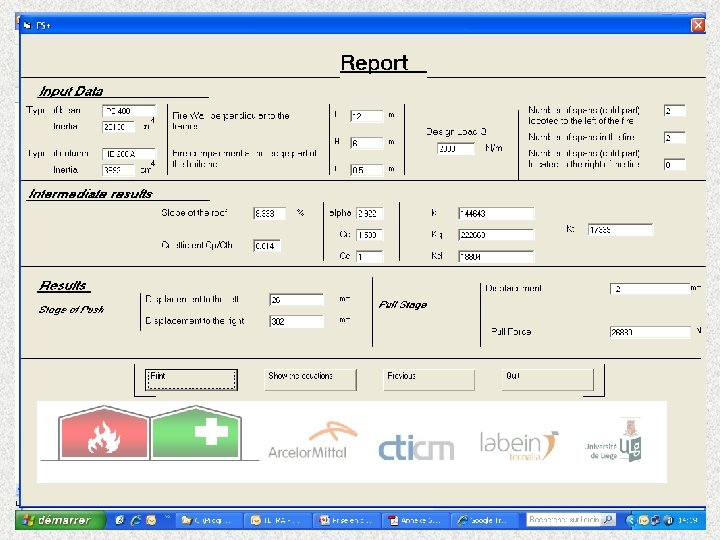
Task: Click the Pull Stage displacement field
Action: pyautogui.click(x=650, y=288)
